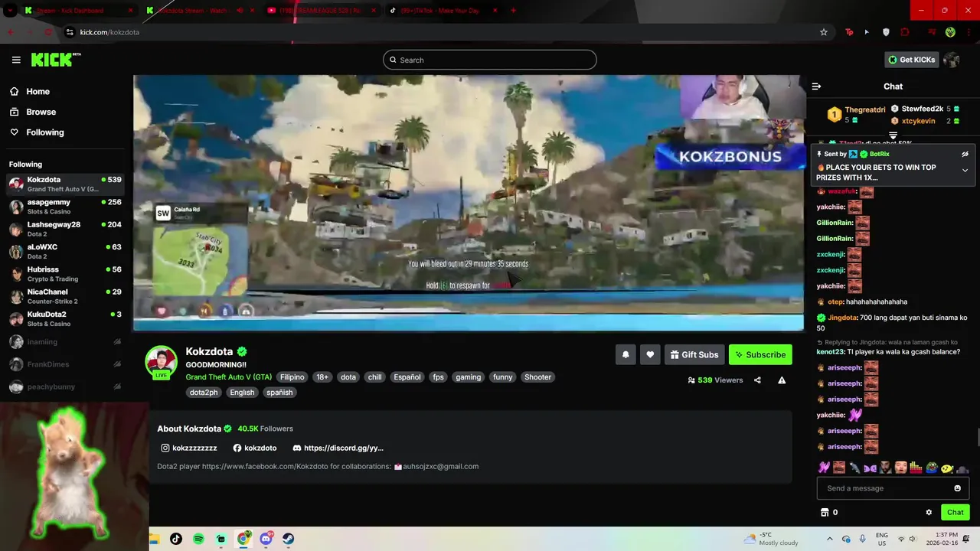Open the offline inamiing channel

pos(65,342)
